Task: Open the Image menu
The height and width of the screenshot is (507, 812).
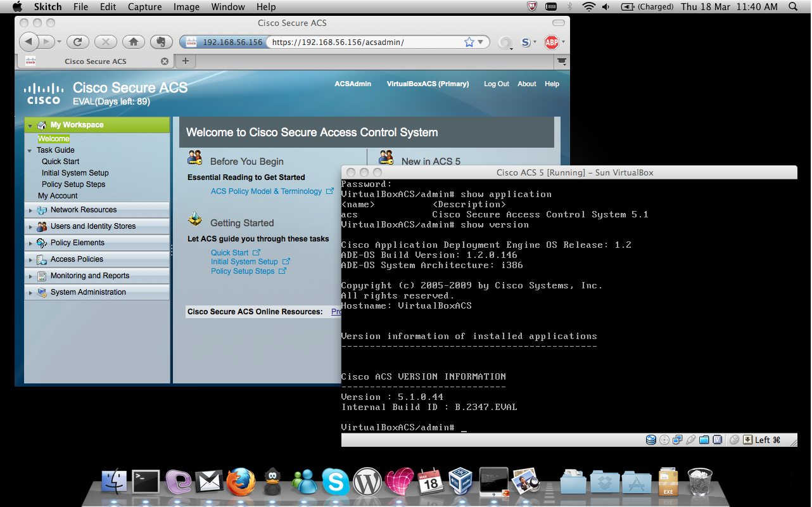Action: 186,7
